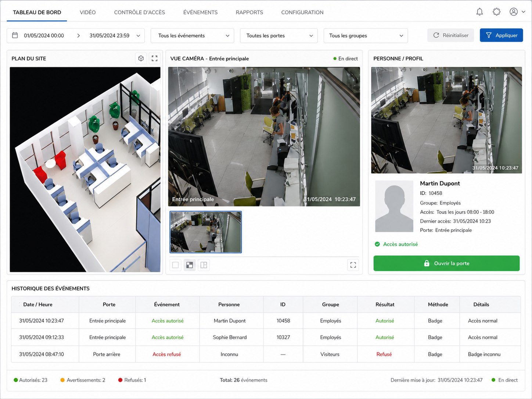Select the four-grid camera layout icon
Screen dimensions: 532x399
coord(190,265)
